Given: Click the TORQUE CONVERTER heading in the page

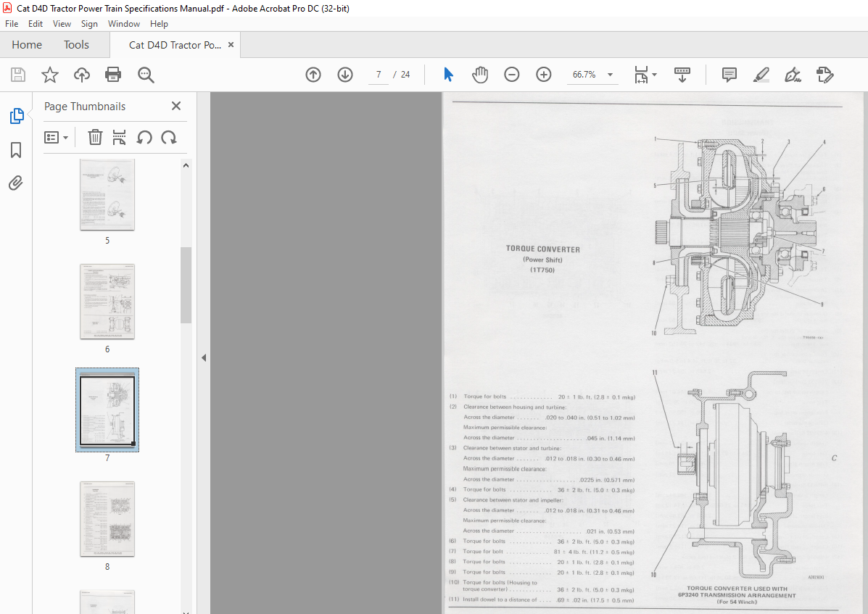Looking at the screenshot, I should (542, 249).
